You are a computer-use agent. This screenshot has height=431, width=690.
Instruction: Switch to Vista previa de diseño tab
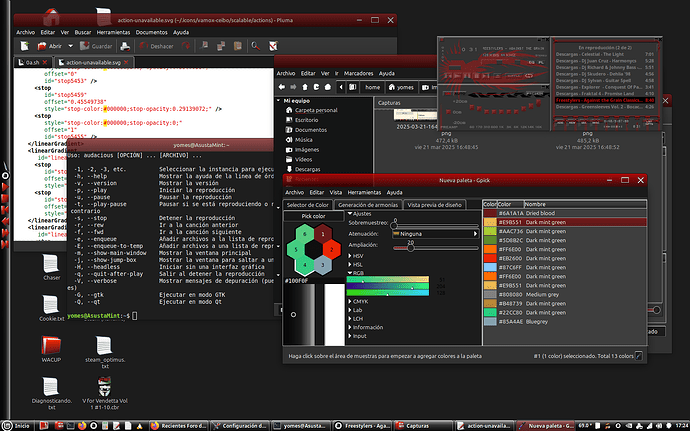click(434, 205)
